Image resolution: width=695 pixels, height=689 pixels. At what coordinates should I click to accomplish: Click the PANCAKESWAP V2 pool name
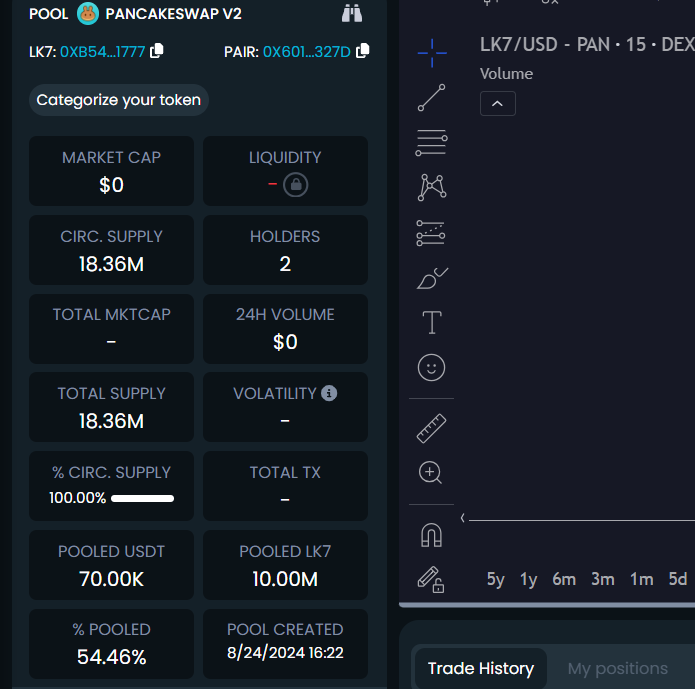click(173, 14)
